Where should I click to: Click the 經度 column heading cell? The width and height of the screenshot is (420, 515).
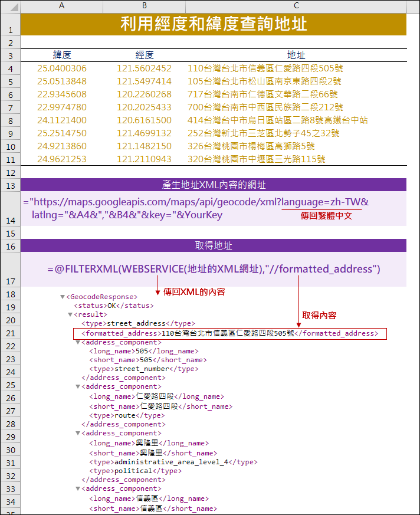[x=144, y=55]
